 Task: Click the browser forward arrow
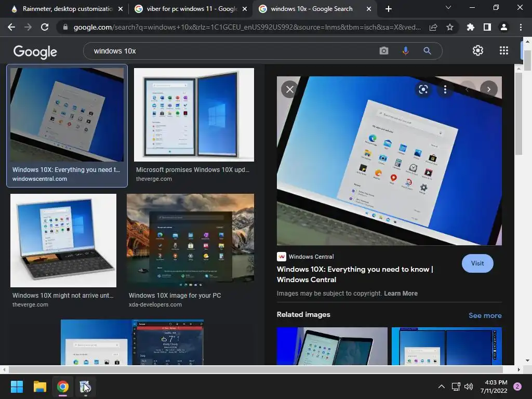click(x=28, y=27)
